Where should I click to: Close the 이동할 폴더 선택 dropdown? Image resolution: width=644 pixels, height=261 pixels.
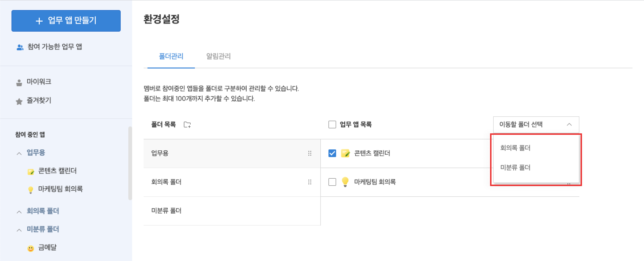[569, 125]
